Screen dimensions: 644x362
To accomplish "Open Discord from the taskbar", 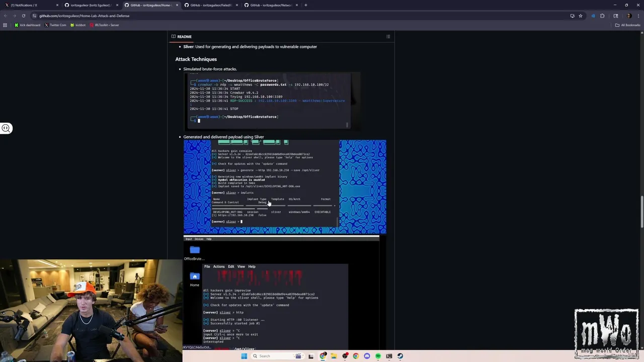I will tap(367, 356).
